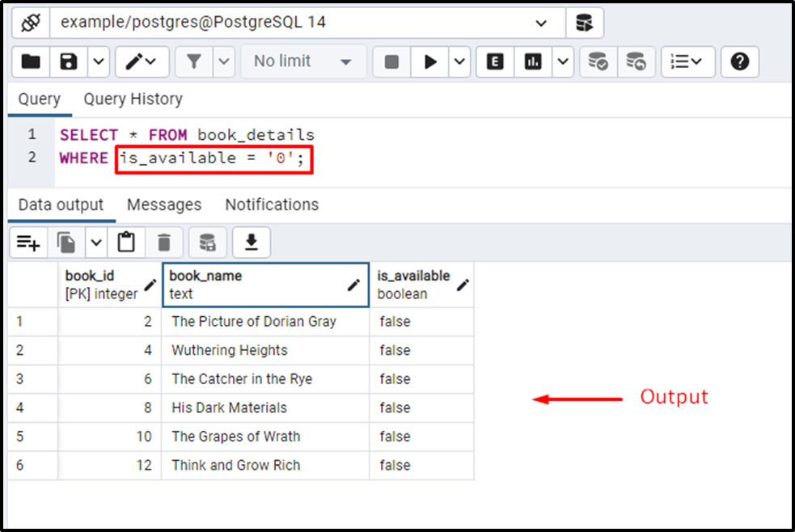This screenshot has width=795, height=532.
Task: Delete the selected rows
Action: 164,242
